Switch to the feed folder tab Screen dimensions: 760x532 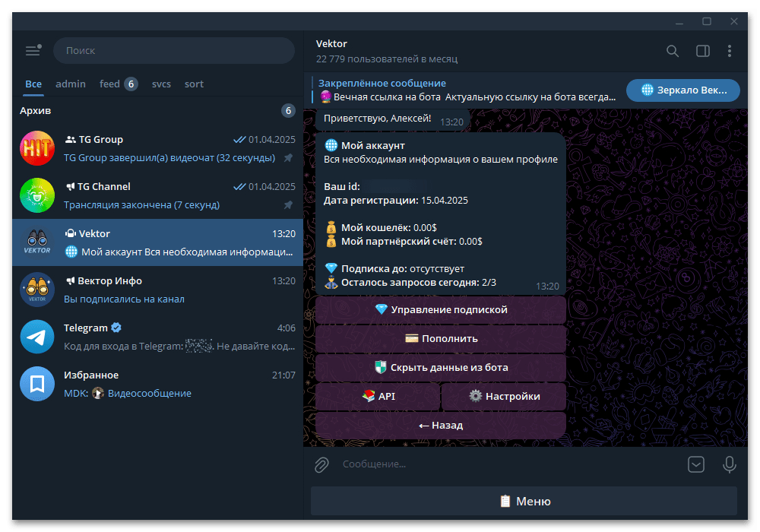pyautogui.click(x=119, y=84)
